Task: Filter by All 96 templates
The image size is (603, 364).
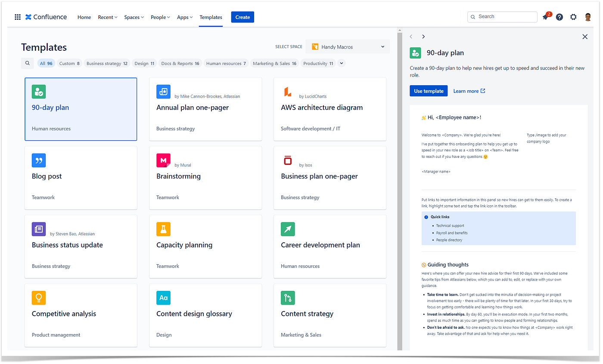Action: [46, 63]
